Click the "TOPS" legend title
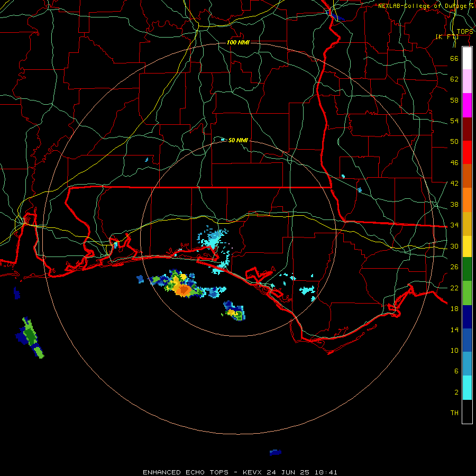The image size is (476, 476). click(x=465, y=32)
